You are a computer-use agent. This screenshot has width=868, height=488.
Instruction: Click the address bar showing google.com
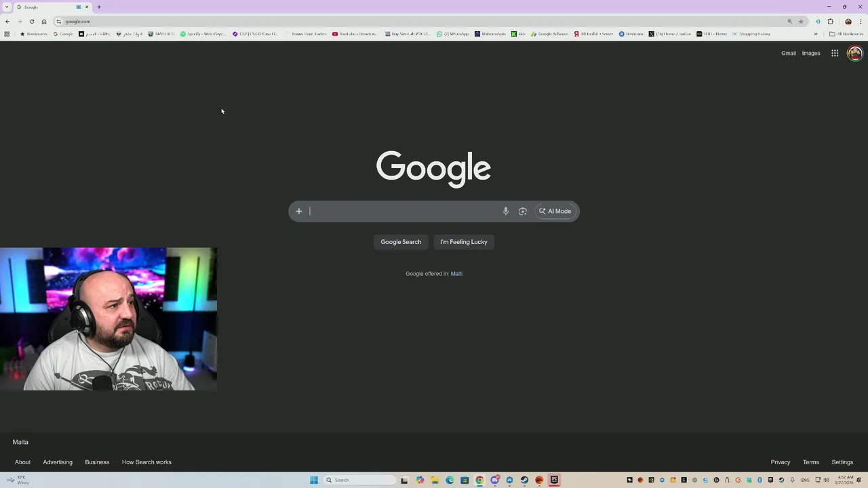click(x=420, y=21)
